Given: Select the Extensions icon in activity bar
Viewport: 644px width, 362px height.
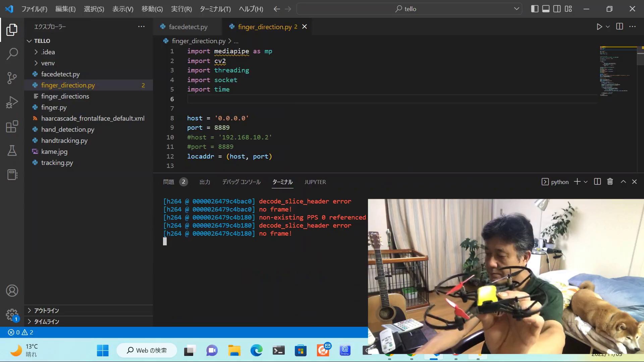Looking at the screenshot, I should [11, 127].
